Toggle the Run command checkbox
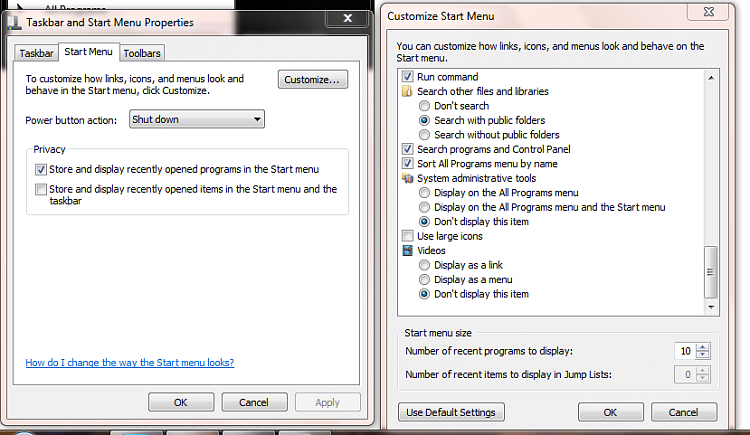Image resolution: width=750 pixels, height=435 pixels. [407, 77]
